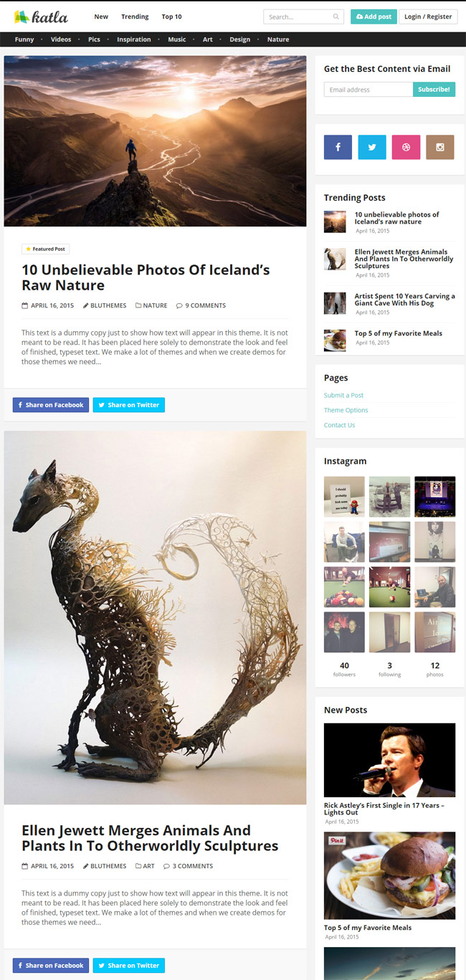This screenshot has height=980, width=466.
Task: Open trending post Top 5 of my Favorite Meals
Action: [x=399, y=333]
